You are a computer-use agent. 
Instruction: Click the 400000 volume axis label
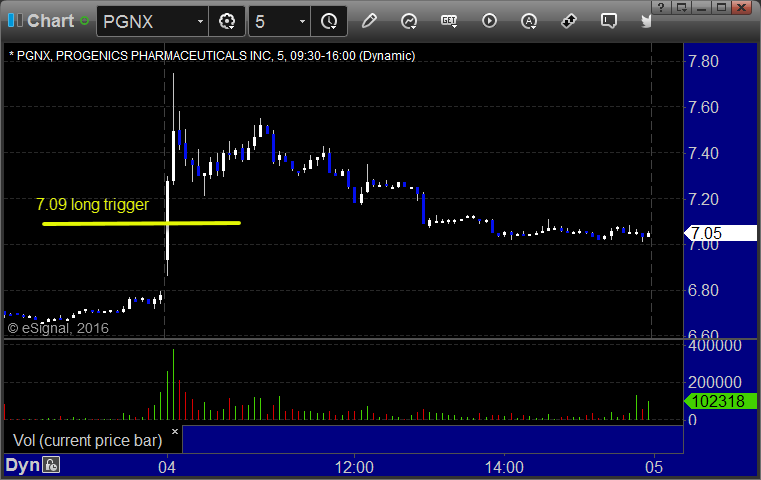coord(715,346)
